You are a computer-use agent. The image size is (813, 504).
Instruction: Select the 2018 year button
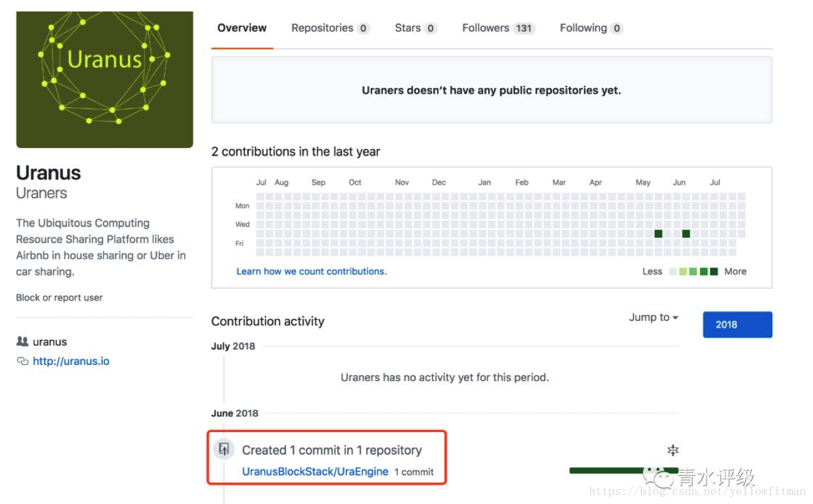(x=737, y=325)
